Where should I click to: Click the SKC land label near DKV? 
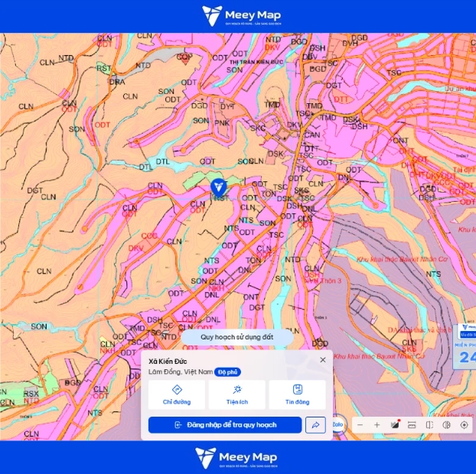(x=258, y=128)
